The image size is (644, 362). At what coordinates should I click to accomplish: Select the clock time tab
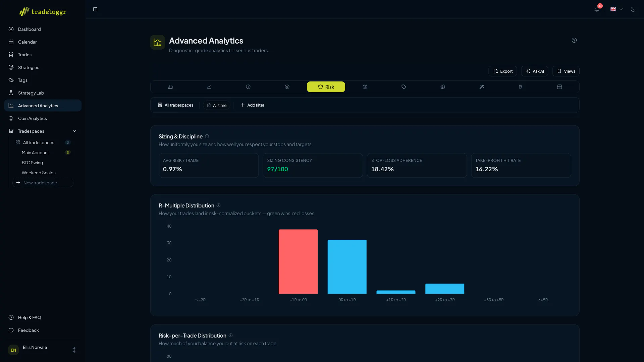[248, 87]
